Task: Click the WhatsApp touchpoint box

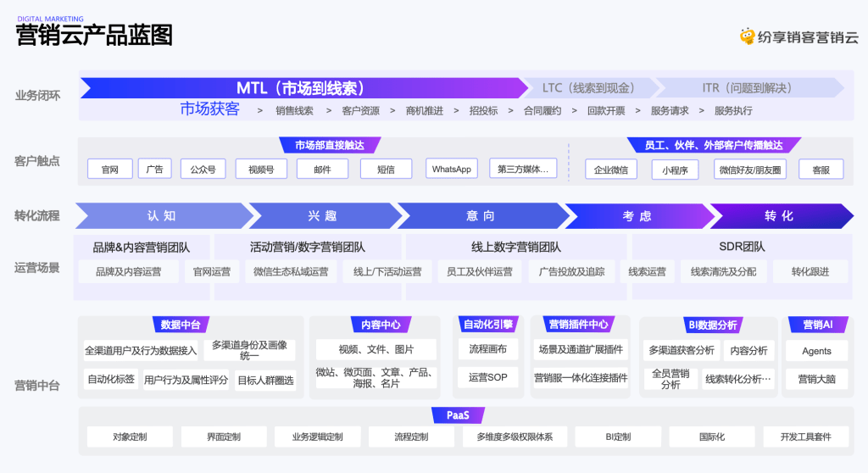Action: [452, 169]
